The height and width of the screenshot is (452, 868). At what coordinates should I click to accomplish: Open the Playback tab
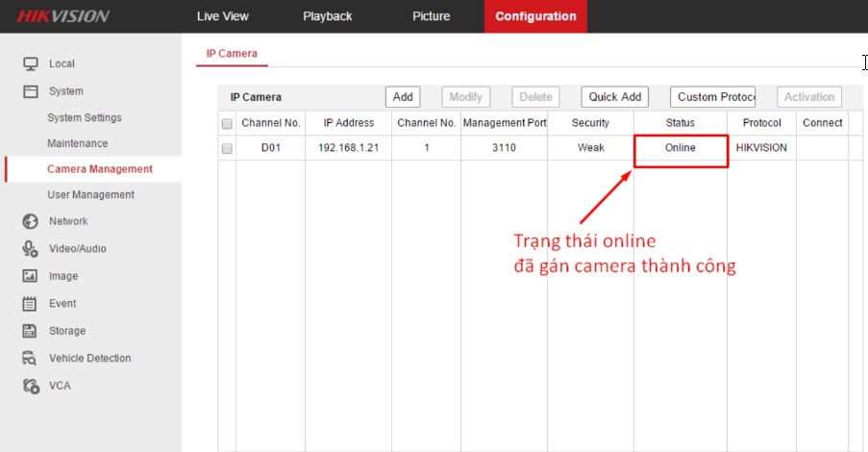[327, 16]
